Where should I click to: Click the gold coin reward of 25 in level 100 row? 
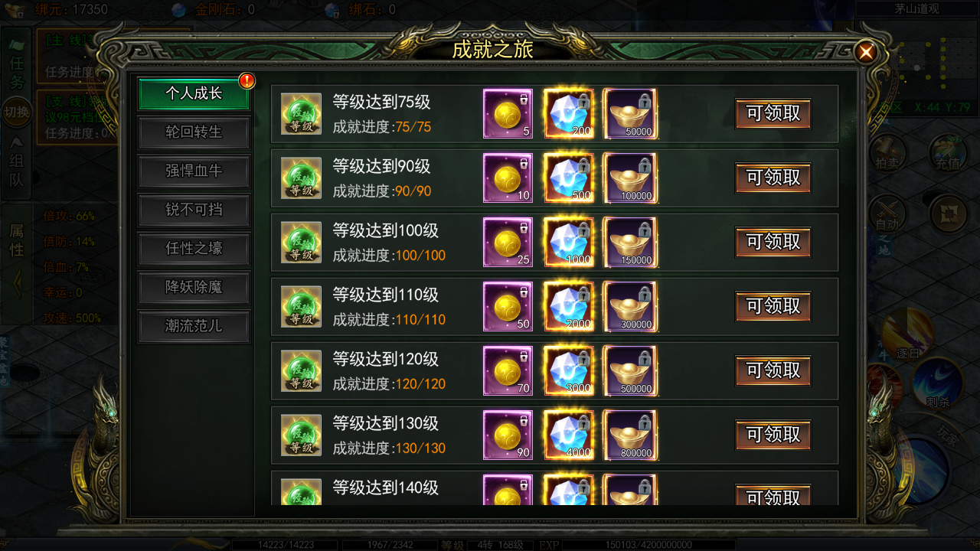(508, 242)
